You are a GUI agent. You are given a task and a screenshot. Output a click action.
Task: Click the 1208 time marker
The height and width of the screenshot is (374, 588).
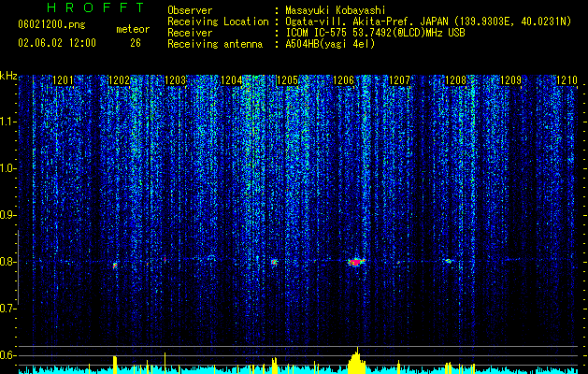point(455,80)
